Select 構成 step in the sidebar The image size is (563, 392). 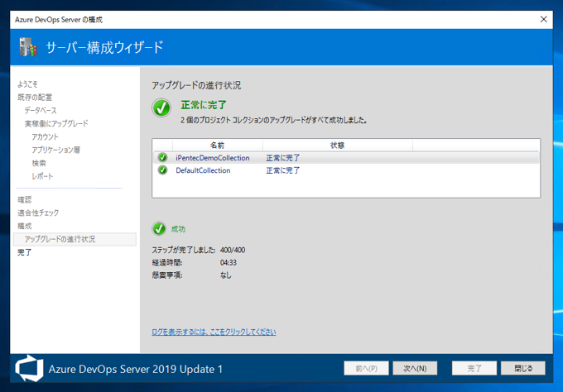[24, 226]
